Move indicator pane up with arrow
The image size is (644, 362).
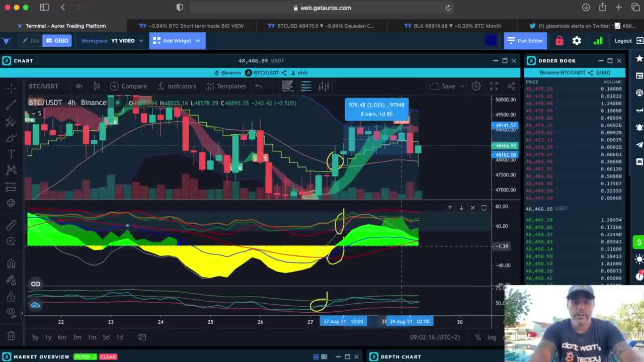click(450, 208)
